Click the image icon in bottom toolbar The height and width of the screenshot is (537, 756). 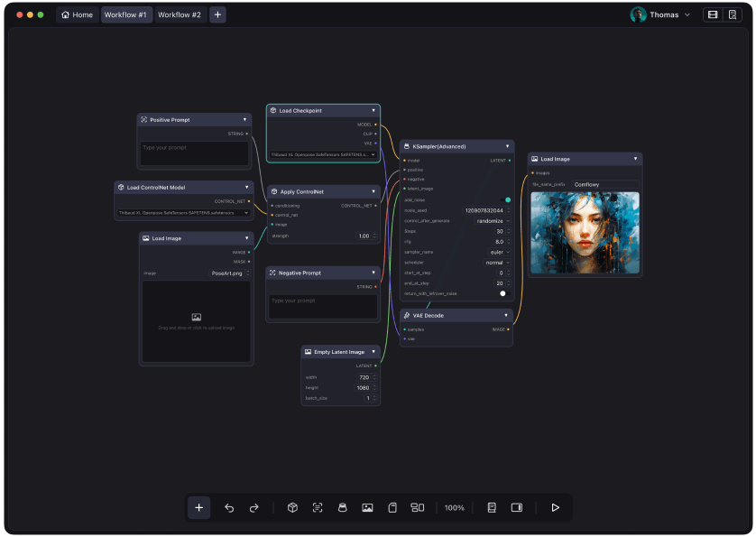[x=367, y=508]
